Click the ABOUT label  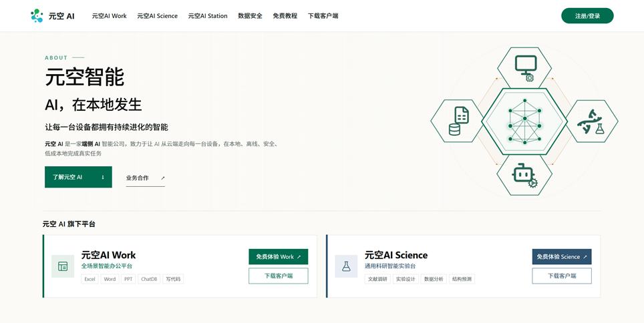tap(56, 58)
